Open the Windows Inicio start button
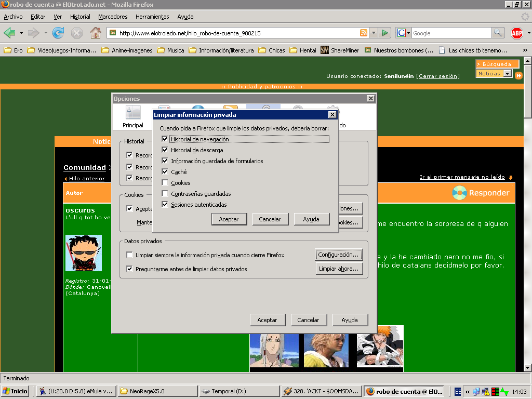 (15, 391)
